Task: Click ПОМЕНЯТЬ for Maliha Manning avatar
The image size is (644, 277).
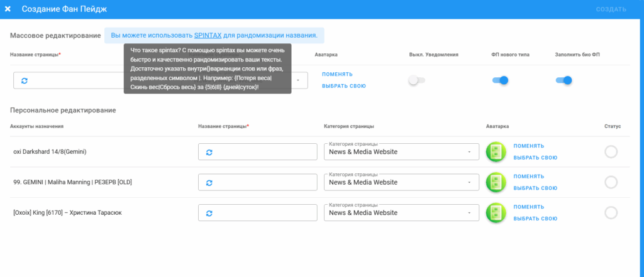Action: pyautogui.click(x=529, y=177)
